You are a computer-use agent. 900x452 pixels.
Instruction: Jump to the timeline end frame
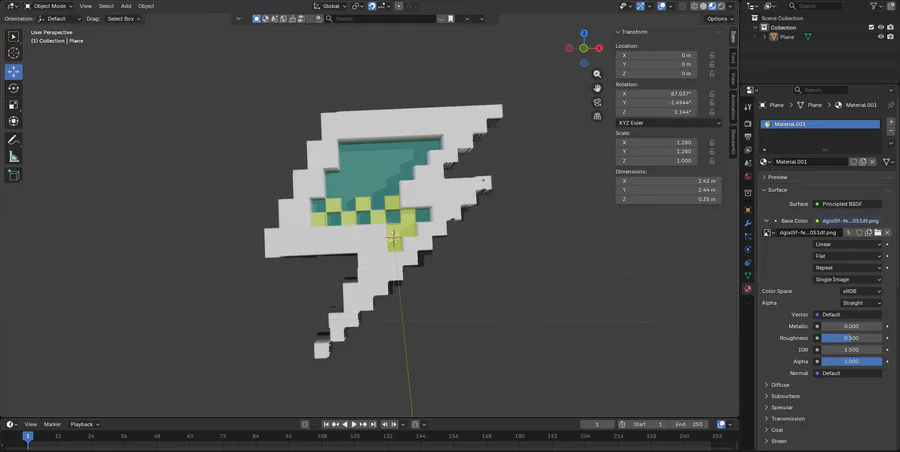pos(373,424)
